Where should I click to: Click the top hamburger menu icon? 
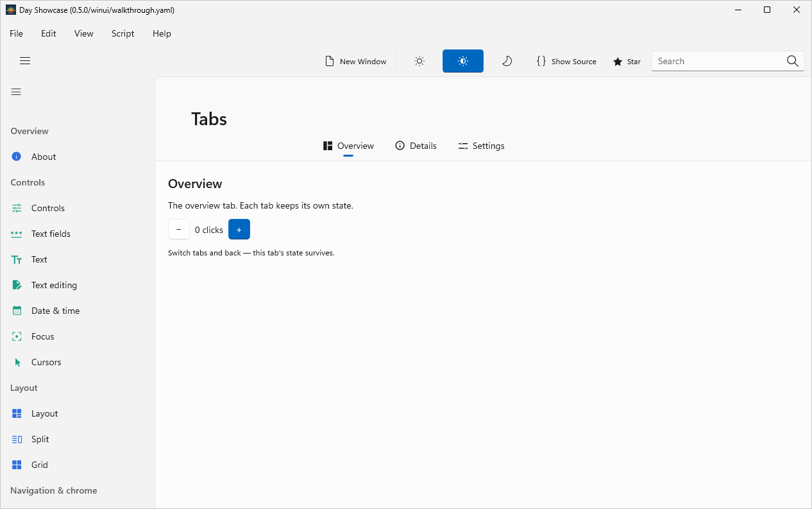click(x=25, y=61)
